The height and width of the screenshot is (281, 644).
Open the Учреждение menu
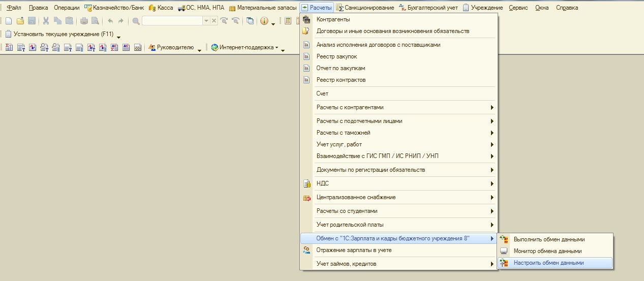(x=482, y=8)
